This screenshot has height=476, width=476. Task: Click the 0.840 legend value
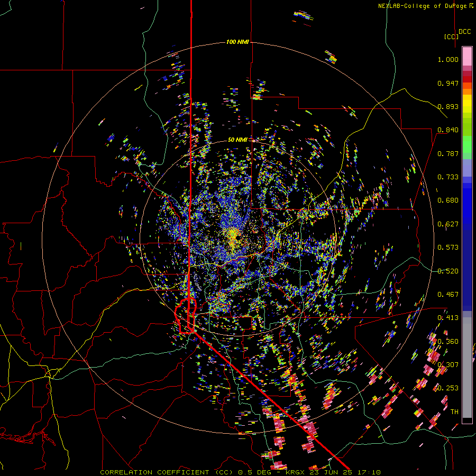coord(448,130)
